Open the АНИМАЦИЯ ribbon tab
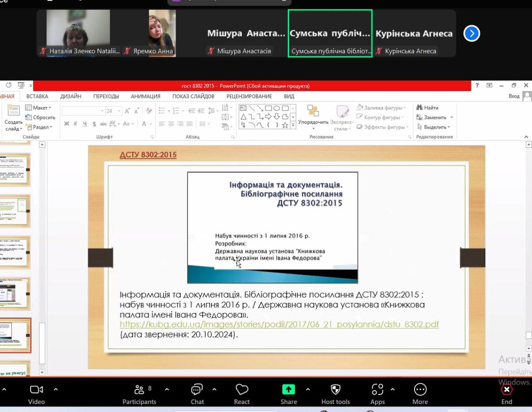The height and width of the screenshot is (412, 532). (145, 96)
